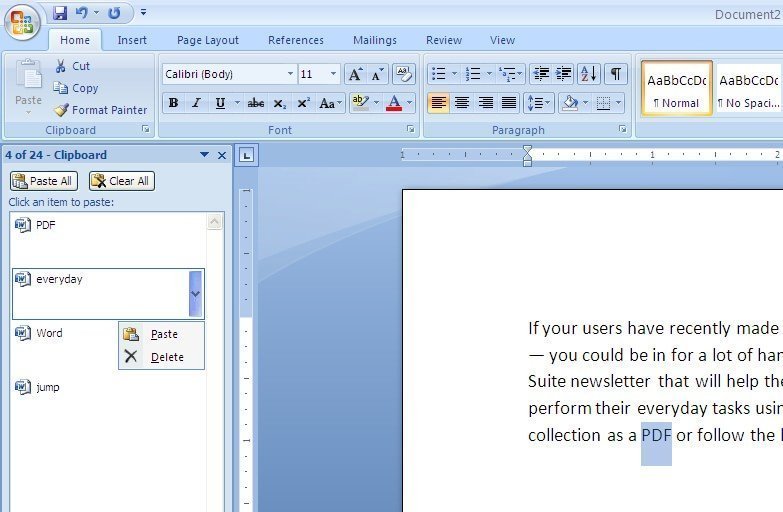Clear formatting with the eraser icon
783x512 pixels.
403,74
